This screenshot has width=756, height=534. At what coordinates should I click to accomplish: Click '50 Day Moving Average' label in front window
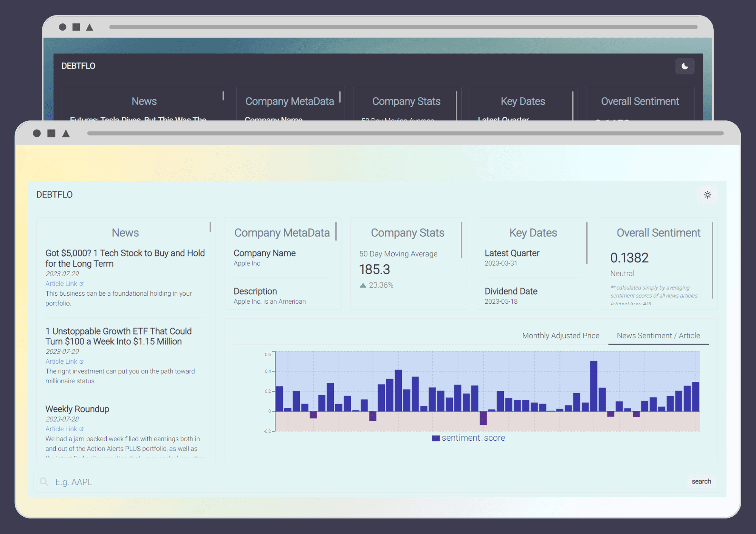[x=398, y=254]
